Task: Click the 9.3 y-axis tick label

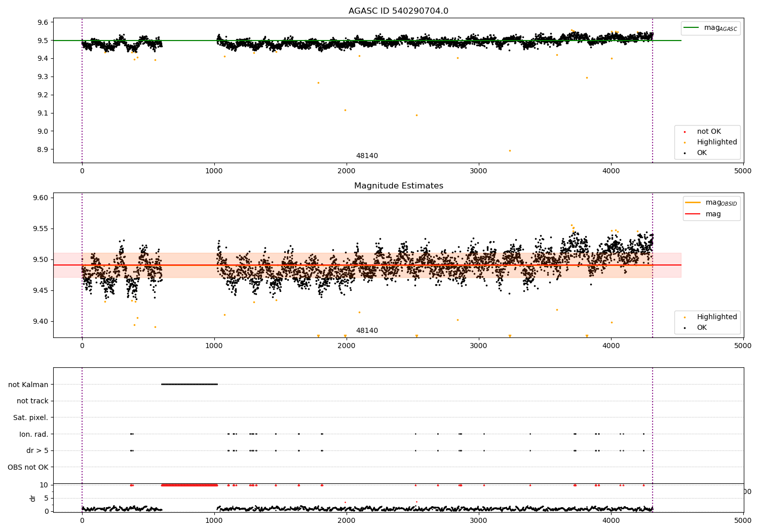Action: tap(43, 77)
